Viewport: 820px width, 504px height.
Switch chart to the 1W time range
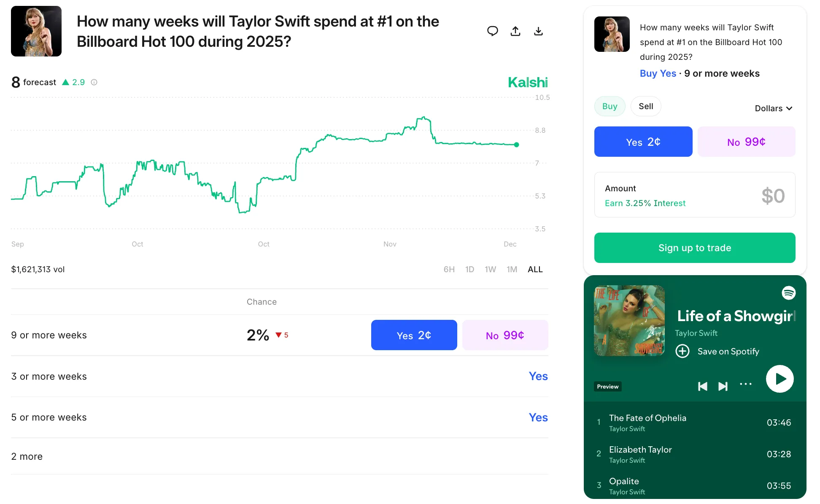tap(491, 269)
